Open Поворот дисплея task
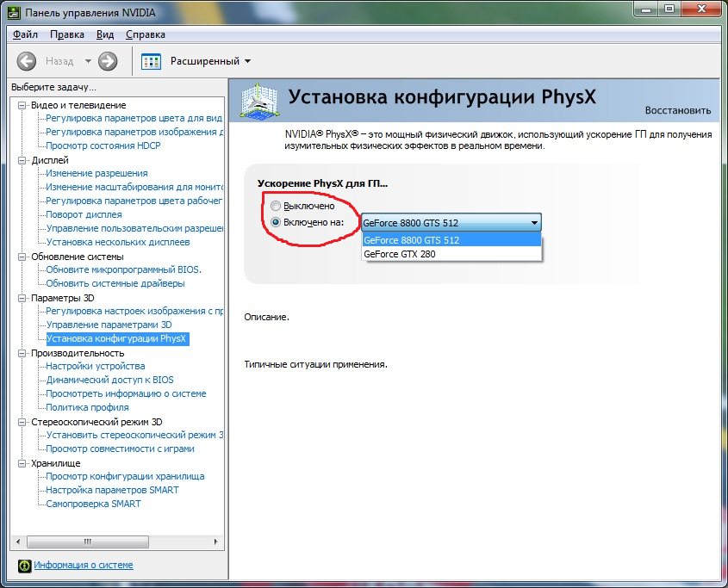The image size is (728, 588). 84,214
